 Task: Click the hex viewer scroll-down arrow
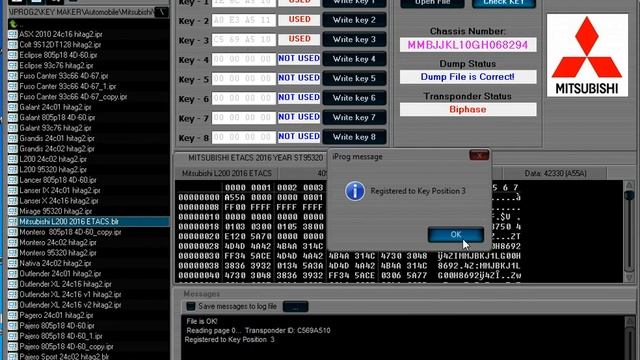[629, 277]
